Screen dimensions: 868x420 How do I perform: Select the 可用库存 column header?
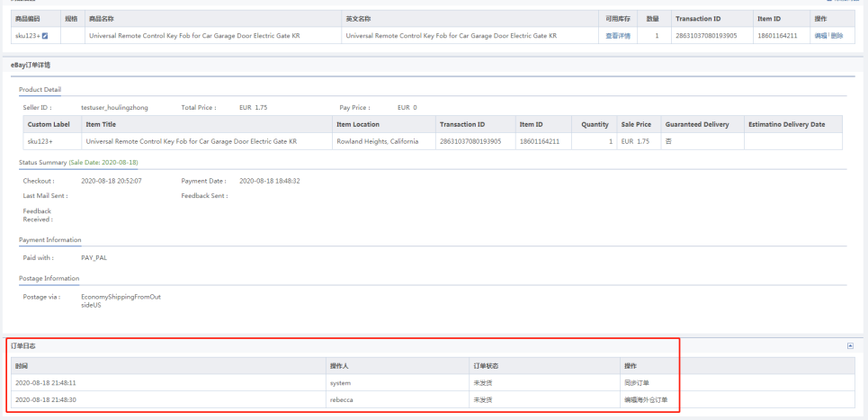click(x=618, y=19)
